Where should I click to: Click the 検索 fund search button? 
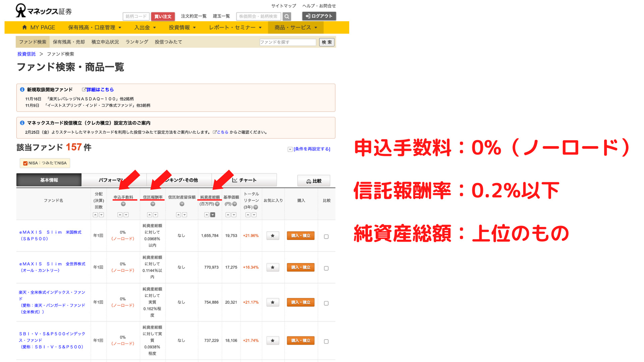327,42
